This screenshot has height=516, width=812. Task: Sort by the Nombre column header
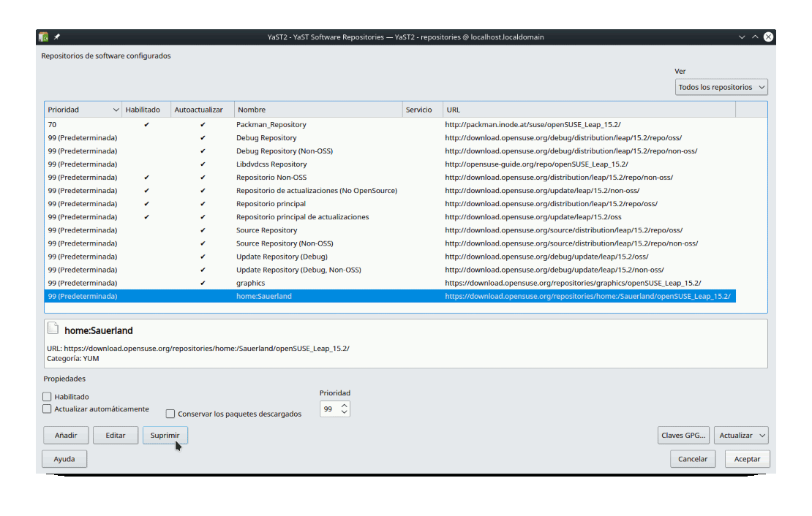click(x=317, y=110)
